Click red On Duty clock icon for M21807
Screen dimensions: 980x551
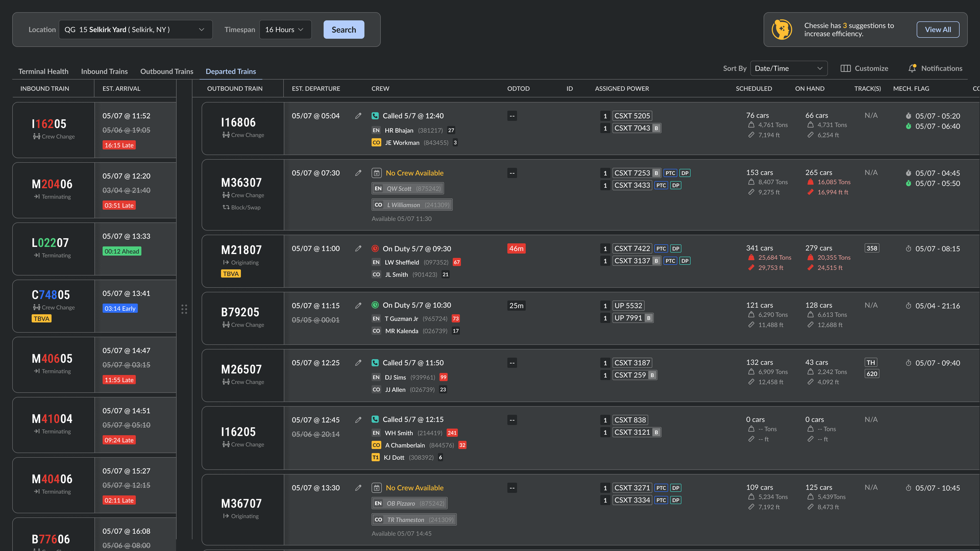point(375,248)
